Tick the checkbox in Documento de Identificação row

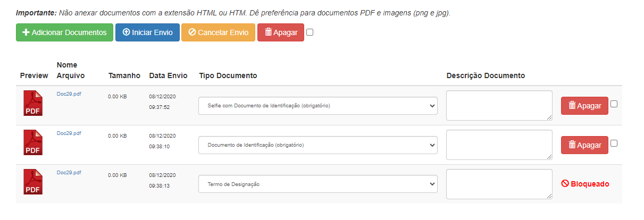point(614,143)
